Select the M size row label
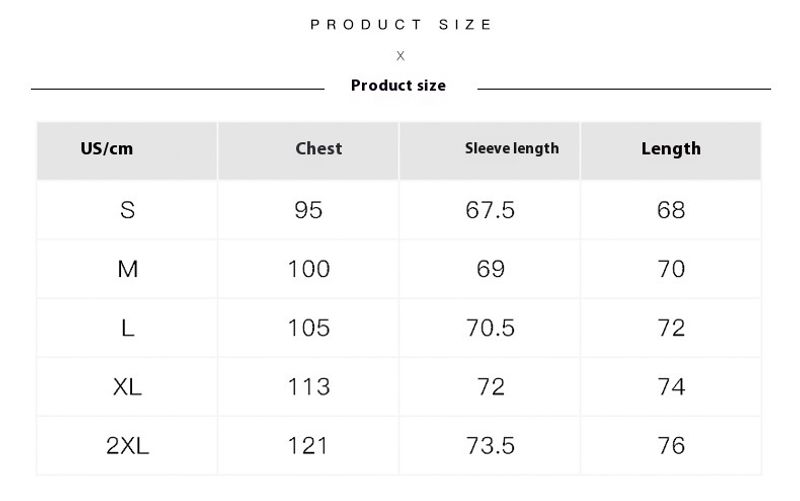 click(127, 269)
